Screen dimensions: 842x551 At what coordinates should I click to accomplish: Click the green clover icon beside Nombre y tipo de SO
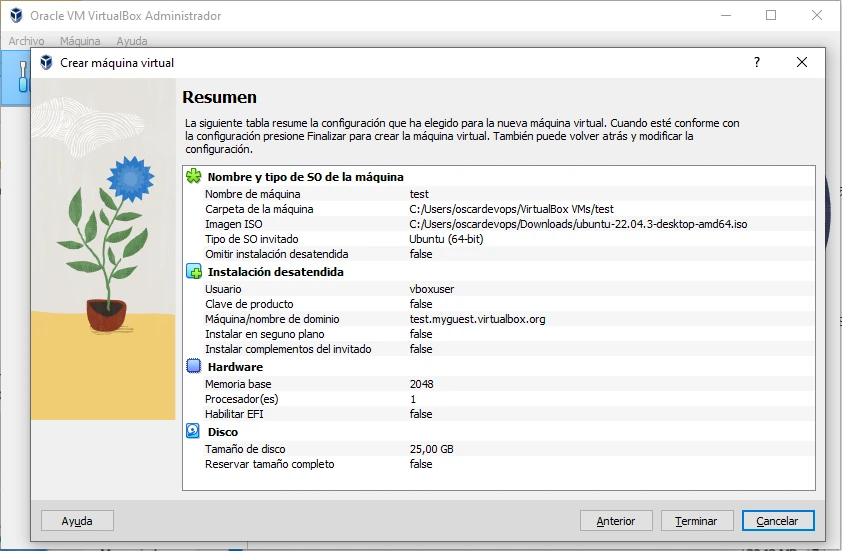[193, 176]
